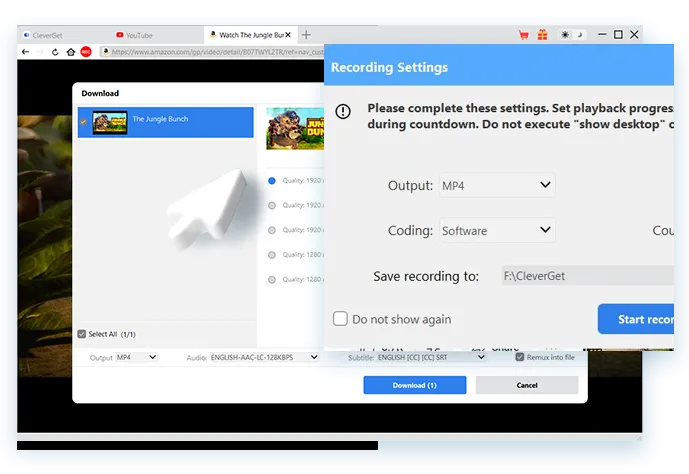Toggle The Jungle Bunch item checkbox
689x474 pixels.
83,122
